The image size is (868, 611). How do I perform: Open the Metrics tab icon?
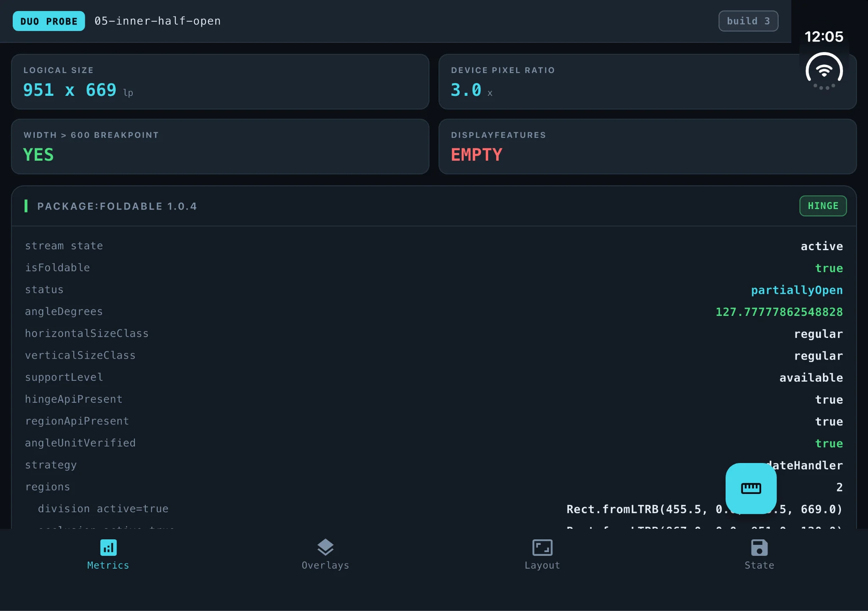point(108,547)
